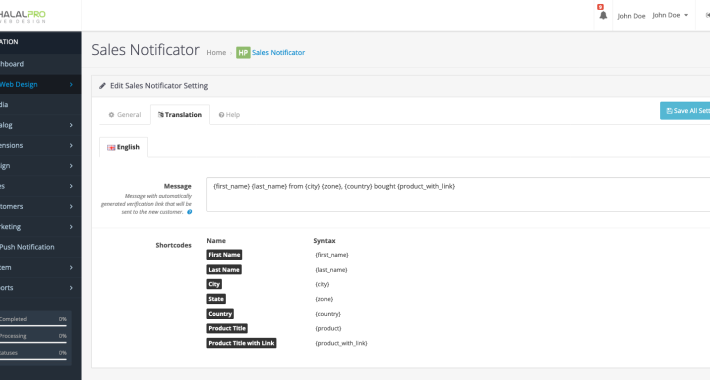Viewport: 710px width, 380px height.
Task: Click the {product_with_link} syntax in the table
Action: [x=341, y=343]
